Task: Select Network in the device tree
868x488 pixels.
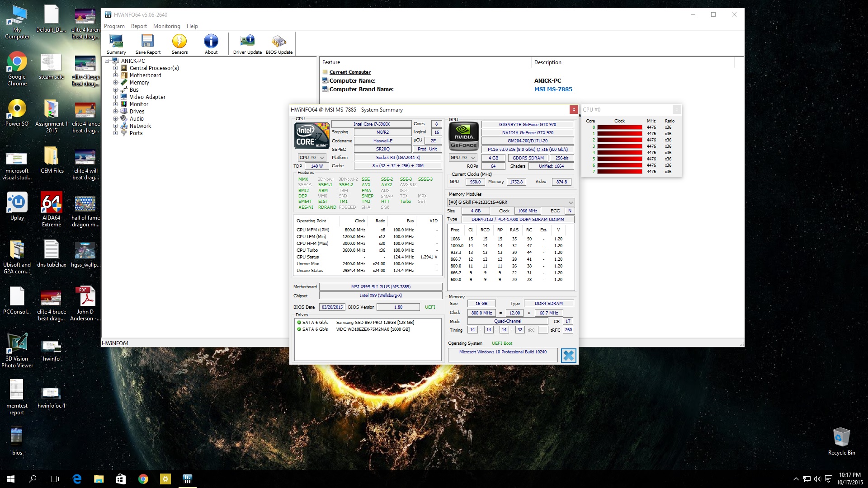Action: point(140,126)
